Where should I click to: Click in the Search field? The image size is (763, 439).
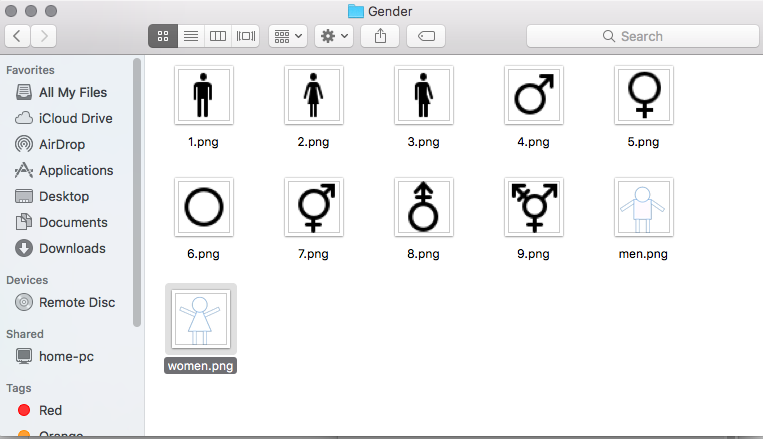click(640, 36)
